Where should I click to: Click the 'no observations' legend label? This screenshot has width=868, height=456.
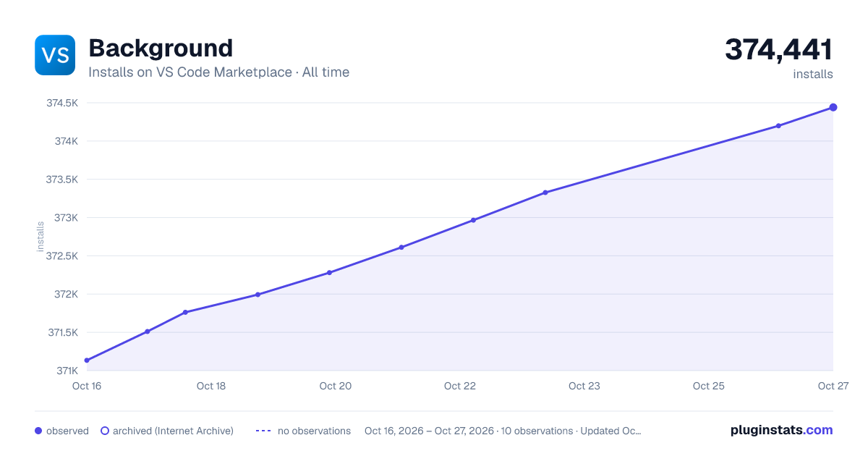click(x=314, y=431)
